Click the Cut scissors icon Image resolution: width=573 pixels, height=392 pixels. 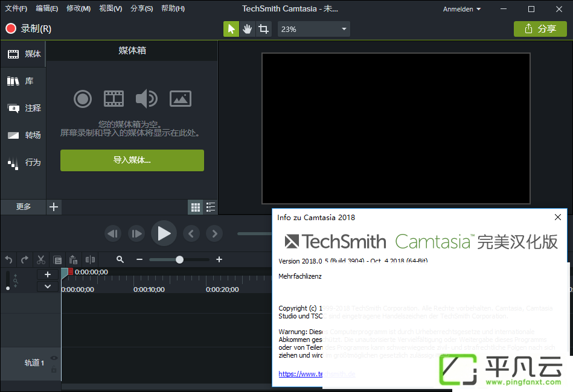[x=41, y=260]
